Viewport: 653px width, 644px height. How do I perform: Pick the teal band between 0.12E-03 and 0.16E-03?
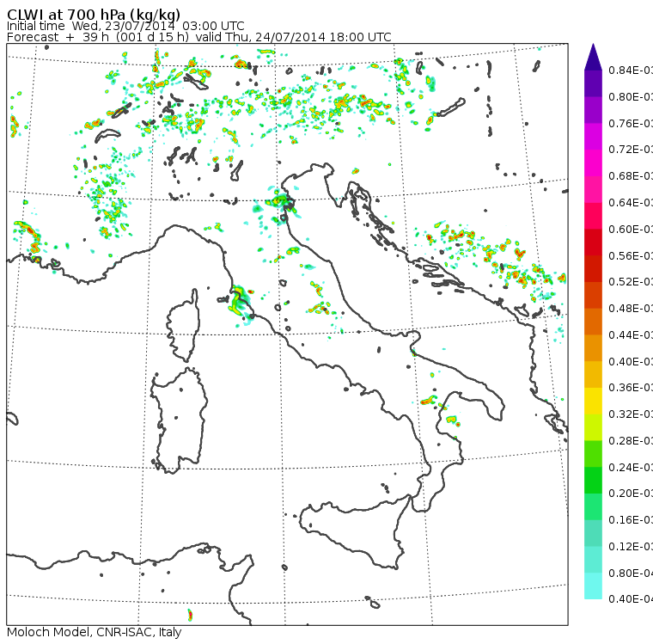593,533
